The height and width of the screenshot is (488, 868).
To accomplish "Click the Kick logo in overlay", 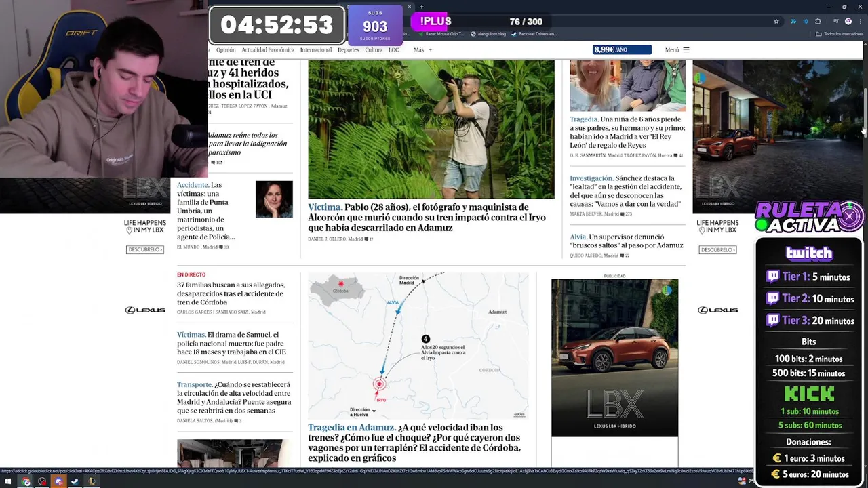I will 808,394.
